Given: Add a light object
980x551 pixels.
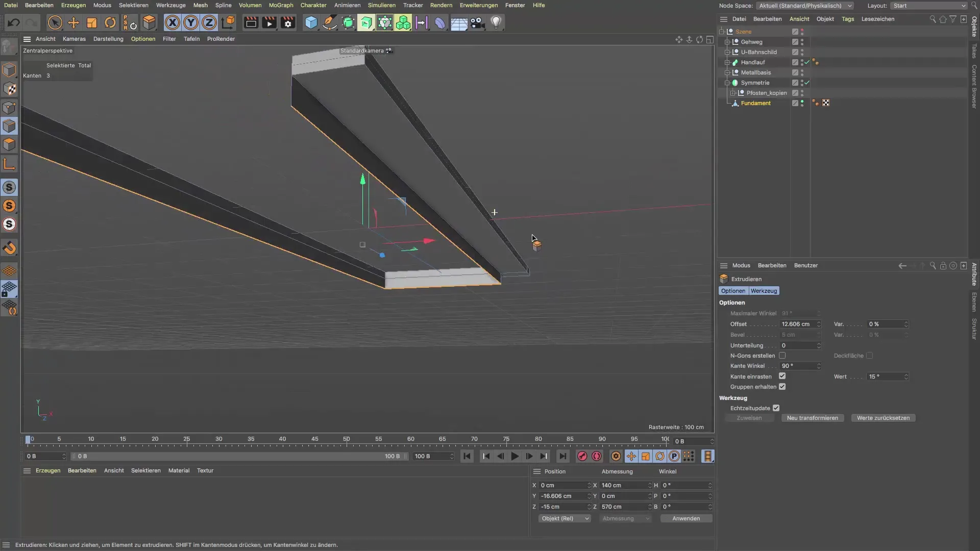Looking at the screenshot, I should (496, 22).
